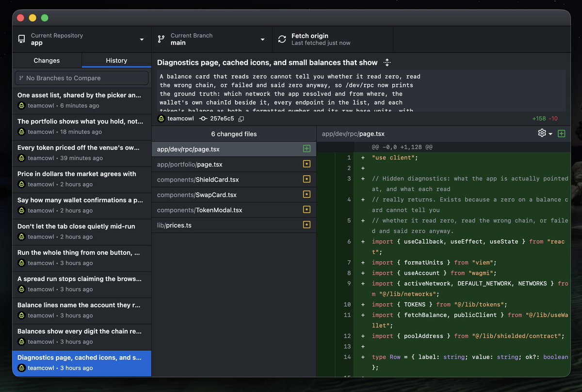
Task: Select the "Price in dollars the market agrees with" commit
Action: (x=82, y=178)
